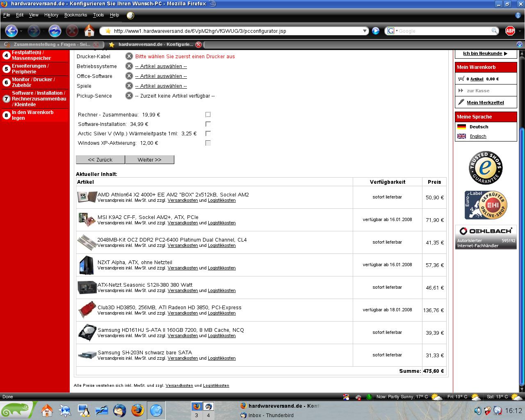Click Logistikkosten link under Samsung SH-203N

point(222,358)
